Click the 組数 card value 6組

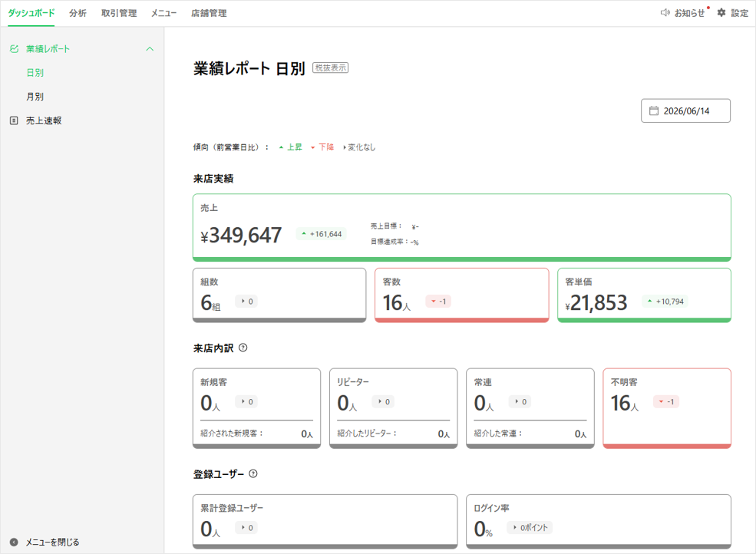pyautogui.click(x=210, y=303)
